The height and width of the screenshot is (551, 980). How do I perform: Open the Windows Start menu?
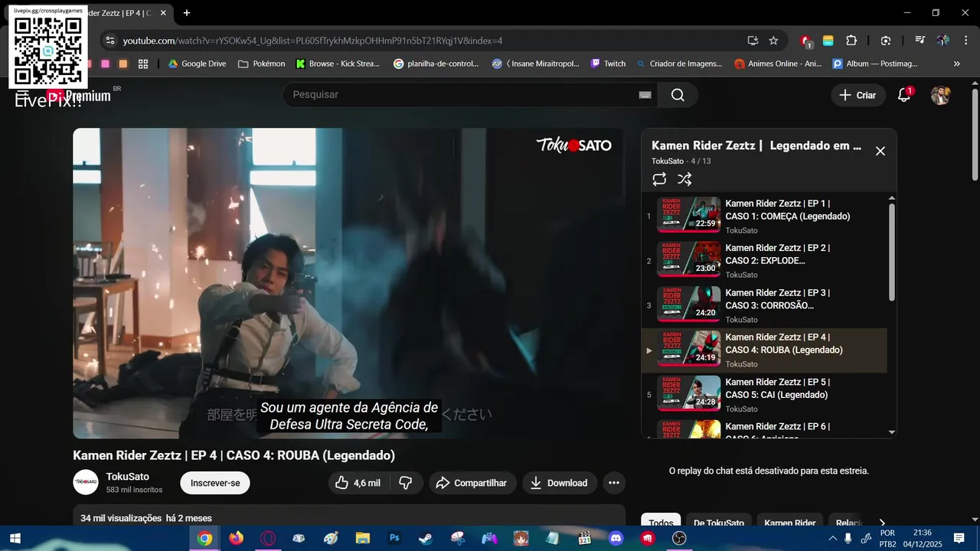(15, 538)
